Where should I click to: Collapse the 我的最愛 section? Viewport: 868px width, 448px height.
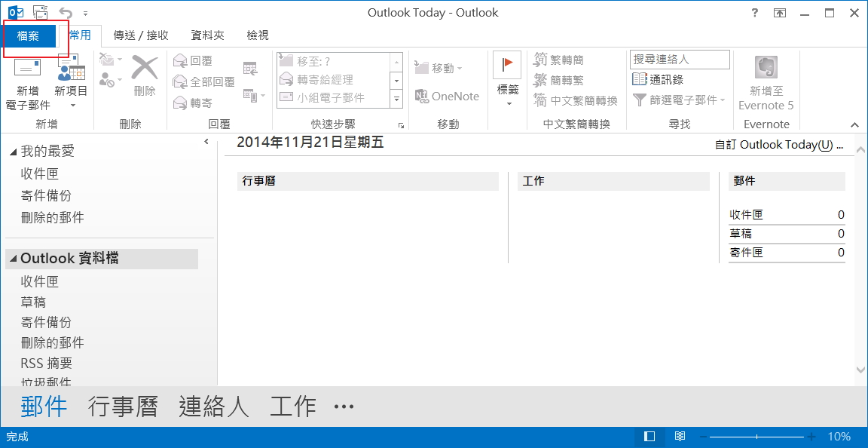point(14,152)
